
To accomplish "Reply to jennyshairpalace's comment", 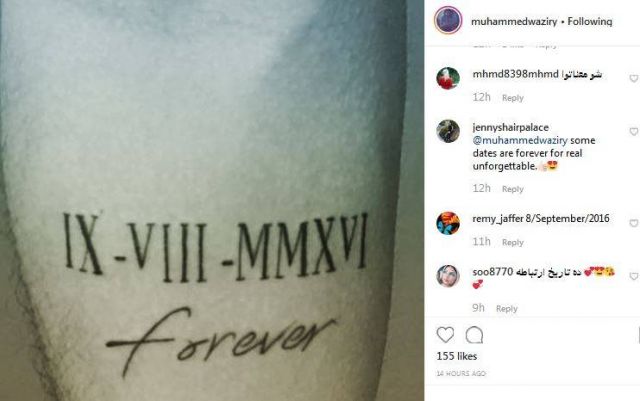I will click(513, 189).
